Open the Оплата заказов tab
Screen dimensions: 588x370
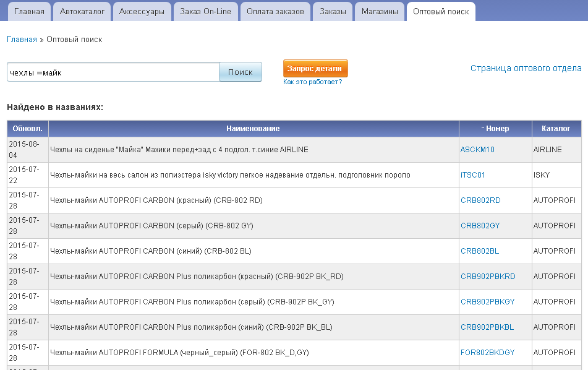pyautogui.click(x=275, y=11)
